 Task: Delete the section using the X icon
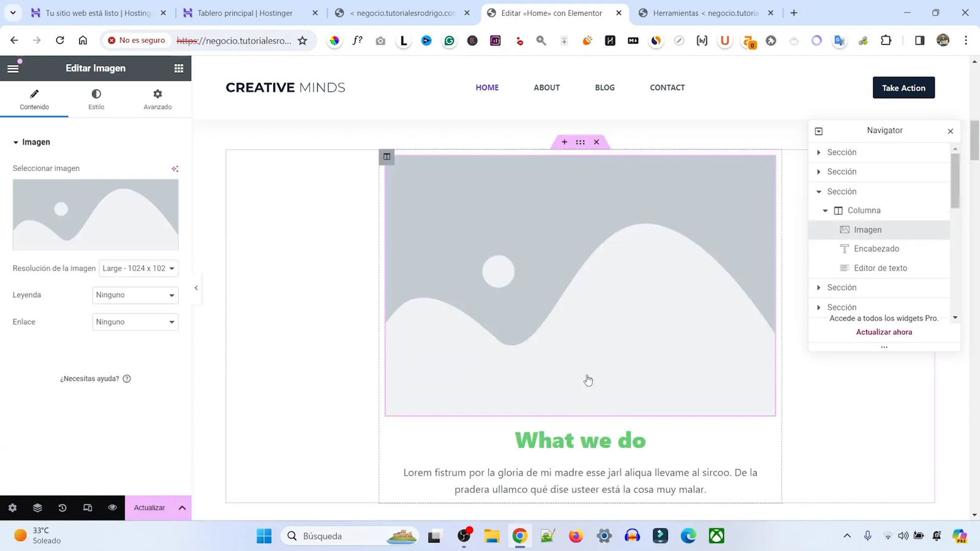click(x=596, y=141)
